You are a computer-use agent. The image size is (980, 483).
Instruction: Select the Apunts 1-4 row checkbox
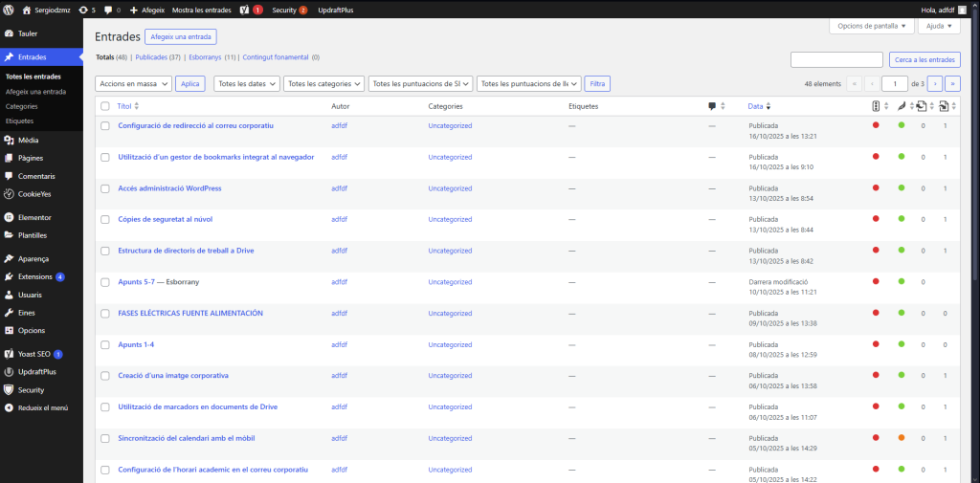point(105,345)
